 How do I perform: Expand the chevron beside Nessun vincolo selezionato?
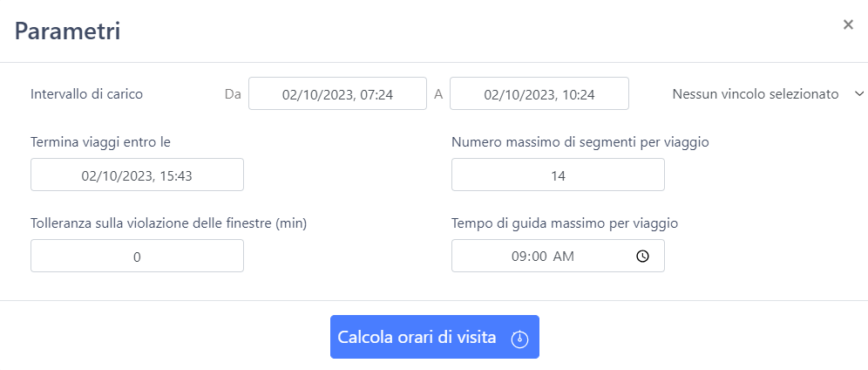[x=858, y=94]
